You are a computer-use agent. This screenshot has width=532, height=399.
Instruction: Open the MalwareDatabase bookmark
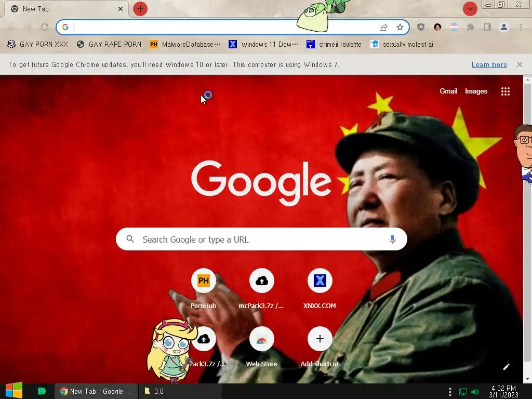184,45
